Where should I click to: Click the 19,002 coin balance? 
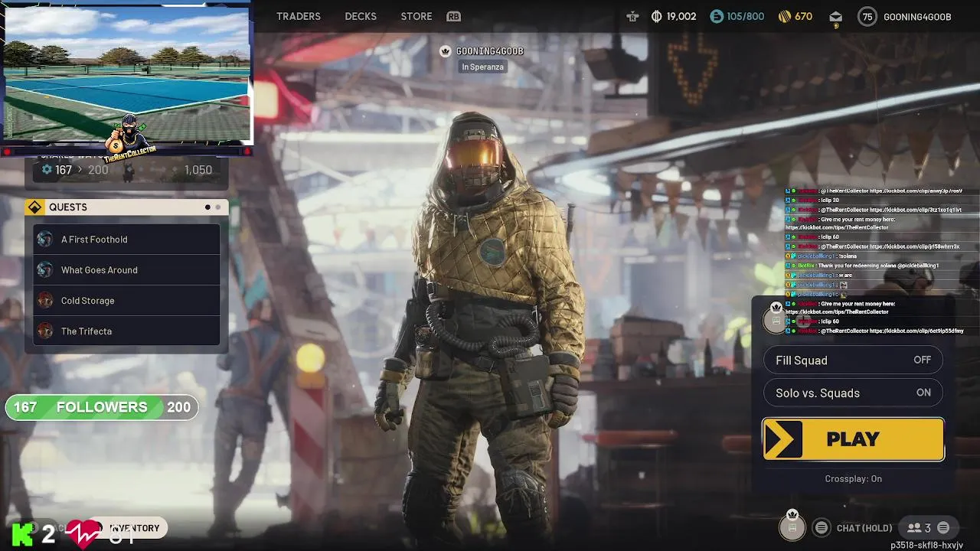681,16
